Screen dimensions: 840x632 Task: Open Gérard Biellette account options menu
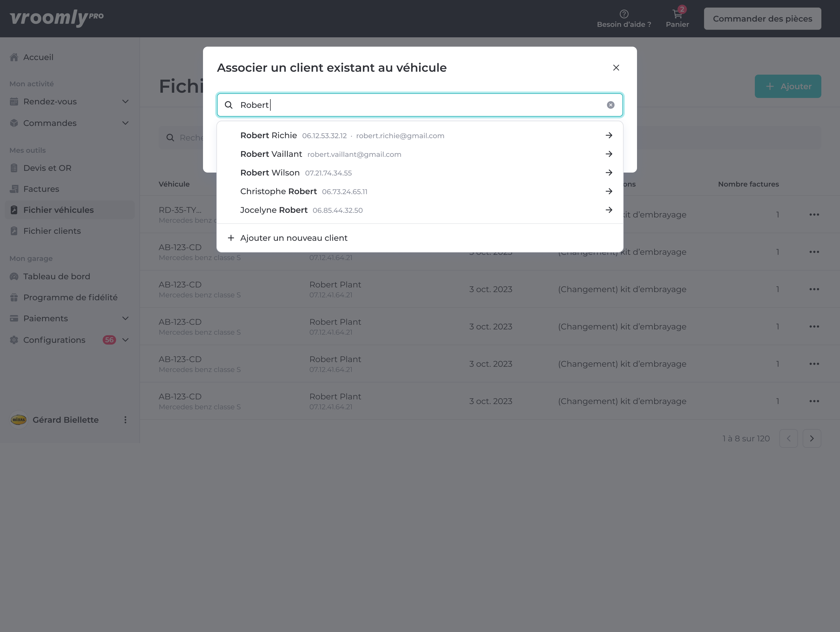pos(125,420)
